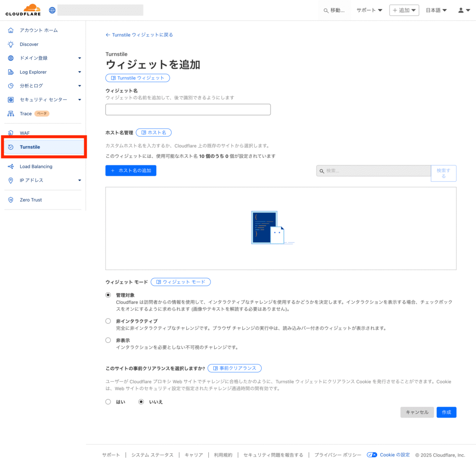Select the 非インタラクティブ widget mode
The width and height of the screenshot is (476, 464).
pos(108,321)
